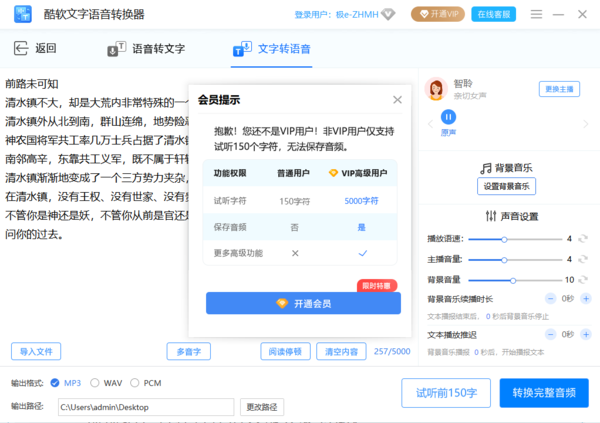
Task: Decrease 文本播放推迟 with minus button
Action: click(x=549, y=333)
